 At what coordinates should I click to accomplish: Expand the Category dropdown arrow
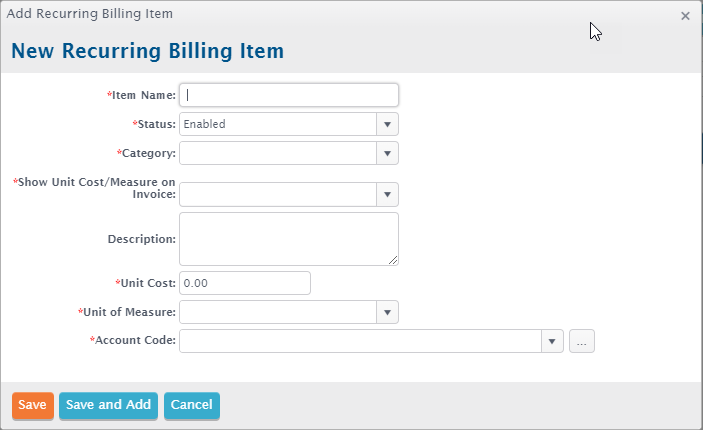(387, 153)
